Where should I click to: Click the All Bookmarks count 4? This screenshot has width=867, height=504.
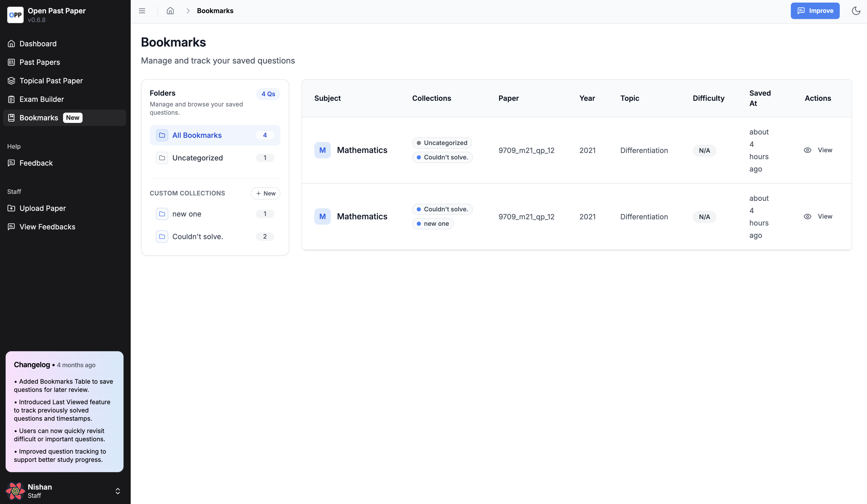264,135
